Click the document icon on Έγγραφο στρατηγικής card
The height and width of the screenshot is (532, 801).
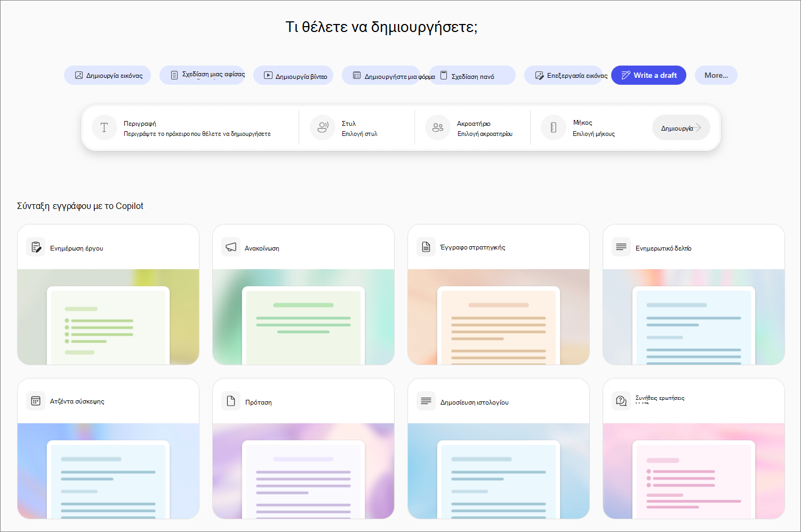(x=426, y=247)
